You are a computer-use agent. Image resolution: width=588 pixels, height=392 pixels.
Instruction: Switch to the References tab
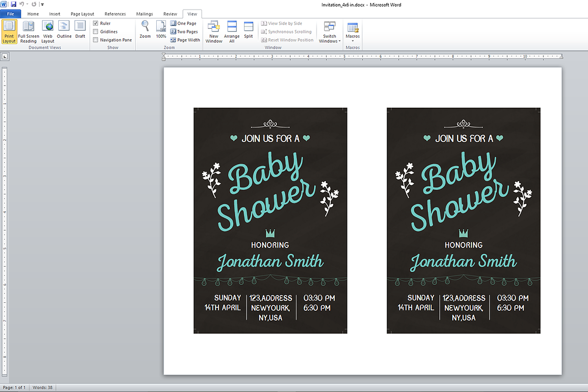point(115,14)
